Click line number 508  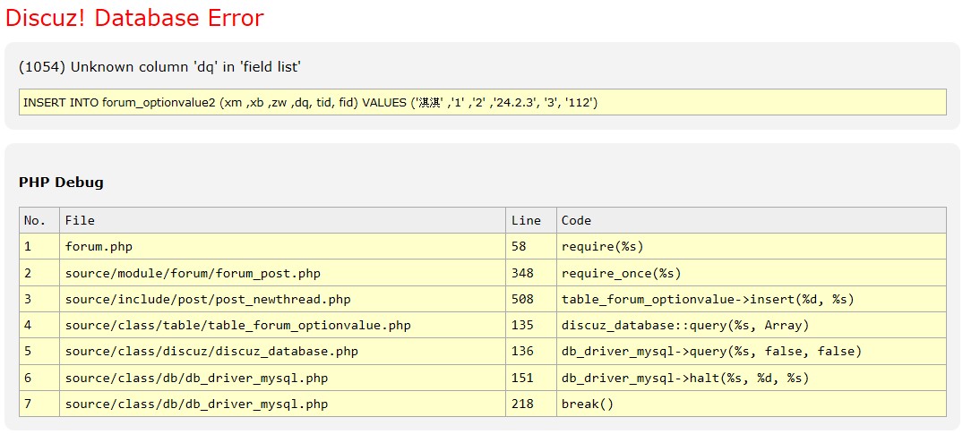pos(531,299)
